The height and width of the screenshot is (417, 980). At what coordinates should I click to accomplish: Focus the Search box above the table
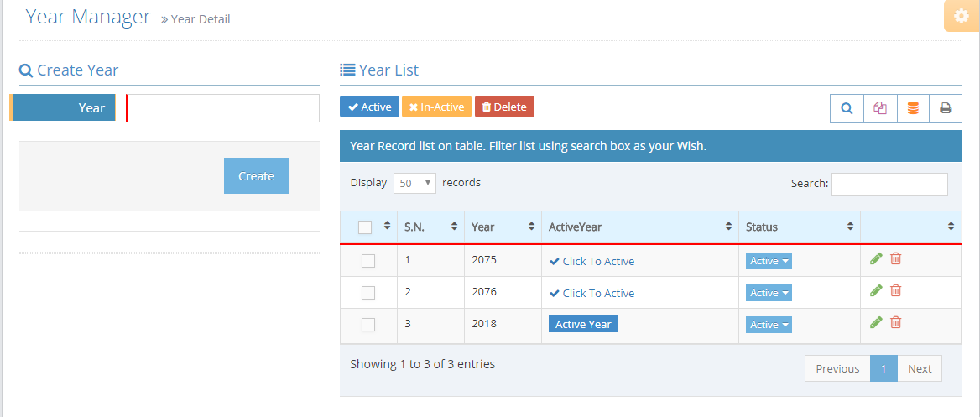[x=889, y=185]
